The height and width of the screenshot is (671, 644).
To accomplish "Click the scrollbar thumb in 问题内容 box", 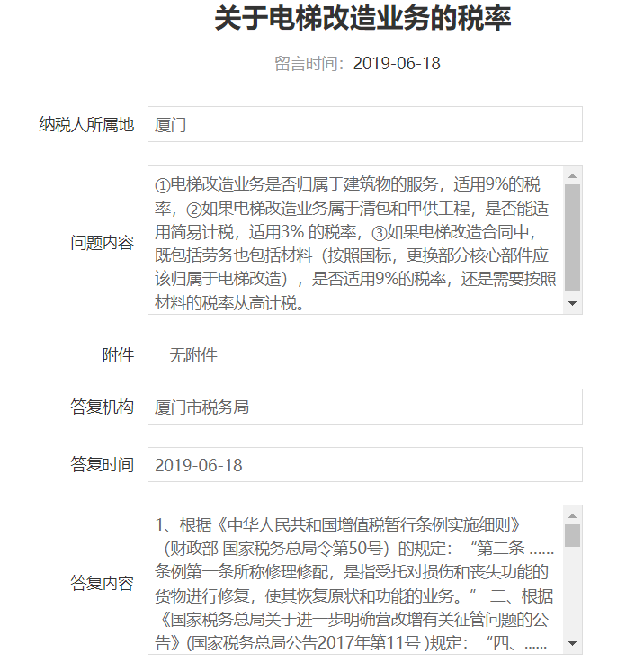I will click(x=572, y=237).
